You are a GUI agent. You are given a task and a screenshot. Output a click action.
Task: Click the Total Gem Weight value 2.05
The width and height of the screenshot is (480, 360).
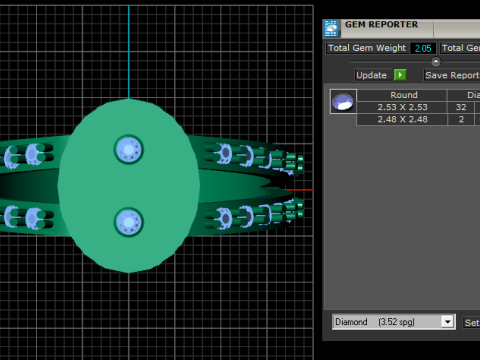coord(423,48)
